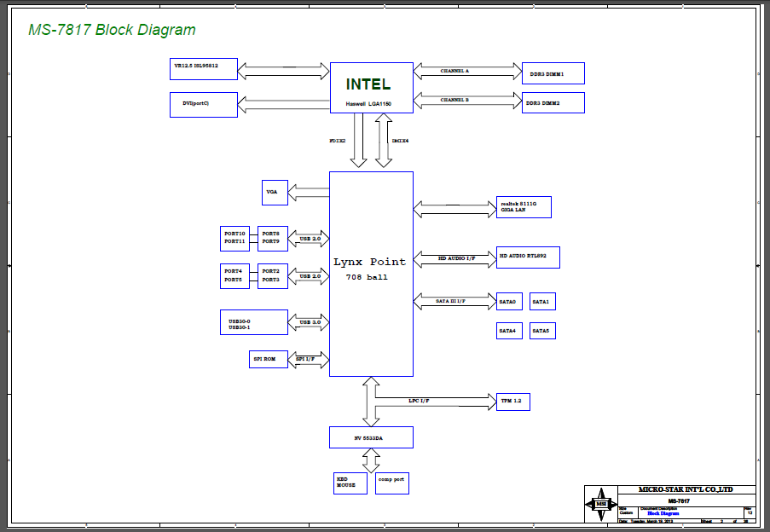
Task: Select the 'SATA4' block
Action: click(x=509, y=331)
